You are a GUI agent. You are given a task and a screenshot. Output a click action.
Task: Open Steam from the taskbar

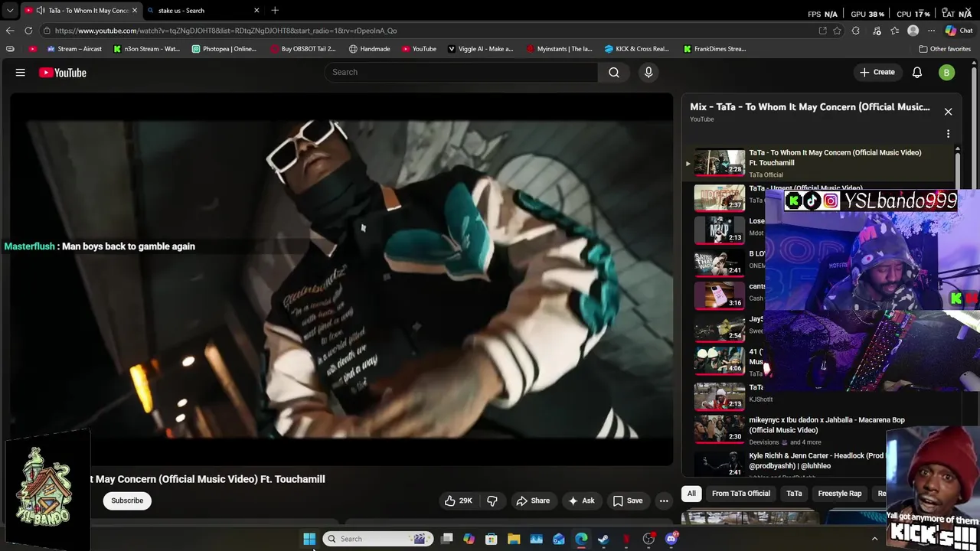[x=603, y=539]
